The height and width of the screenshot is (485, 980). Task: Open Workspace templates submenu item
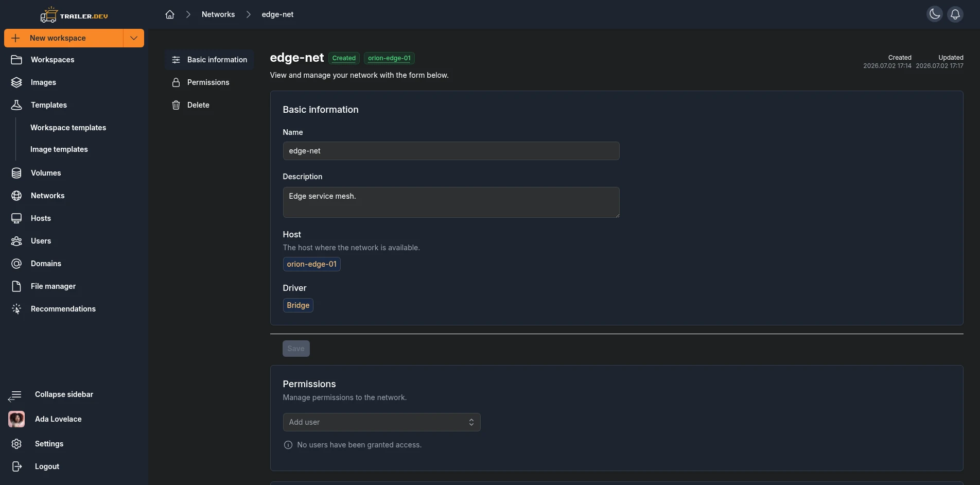click(x=68, y=128)
